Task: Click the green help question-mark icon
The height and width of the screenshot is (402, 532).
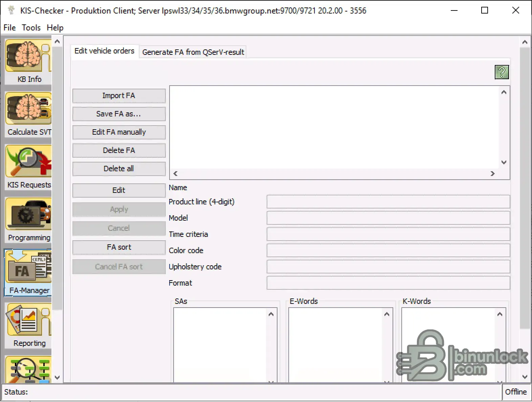Action: pyautogui.click(x=502, y=72)
